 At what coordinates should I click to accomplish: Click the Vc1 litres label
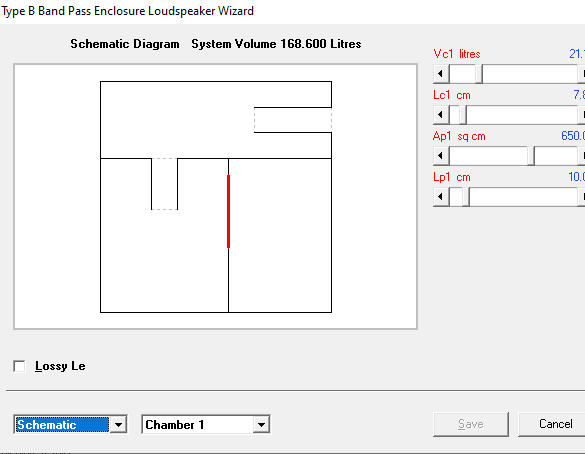(x=457, y=54)
